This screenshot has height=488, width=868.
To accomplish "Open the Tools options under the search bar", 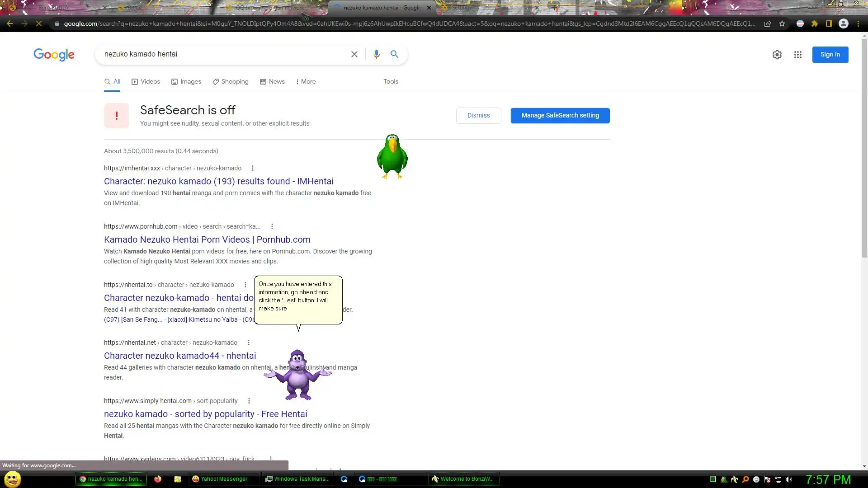I will 391,82.
